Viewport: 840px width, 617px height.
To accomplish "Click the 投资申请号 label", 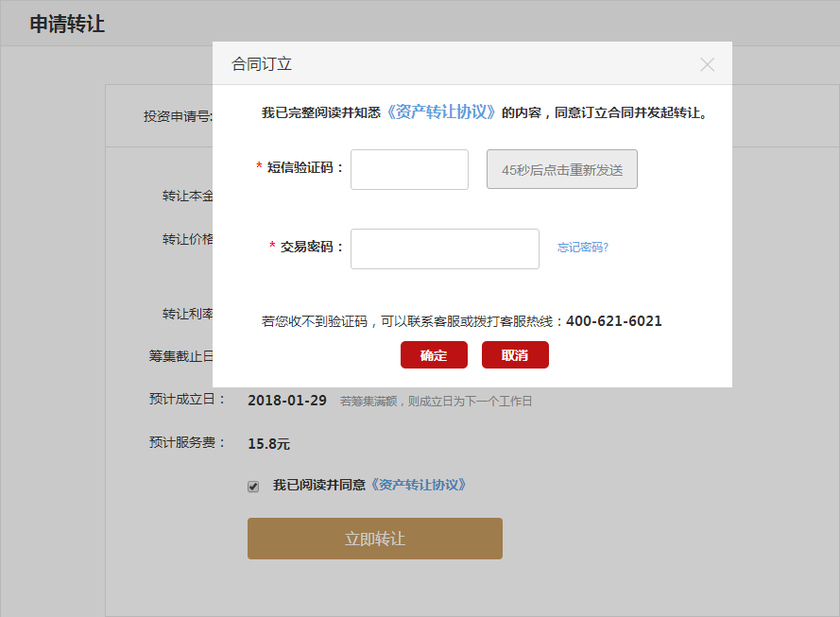I will pyautogui.click(x=178, y=116).
